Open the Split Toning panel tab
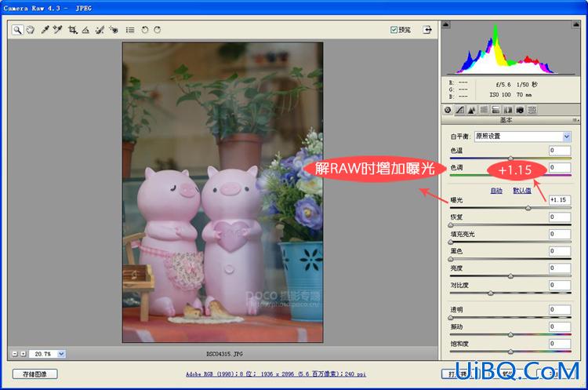The height and width of the screenshot is (390, 588). (x=495, y=110)
